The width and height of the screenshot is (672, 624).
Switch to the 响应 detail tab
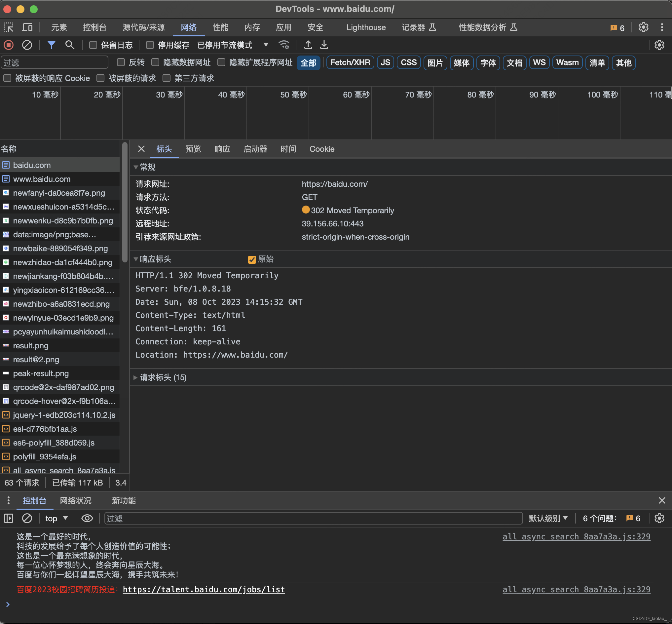click(222, 149)
